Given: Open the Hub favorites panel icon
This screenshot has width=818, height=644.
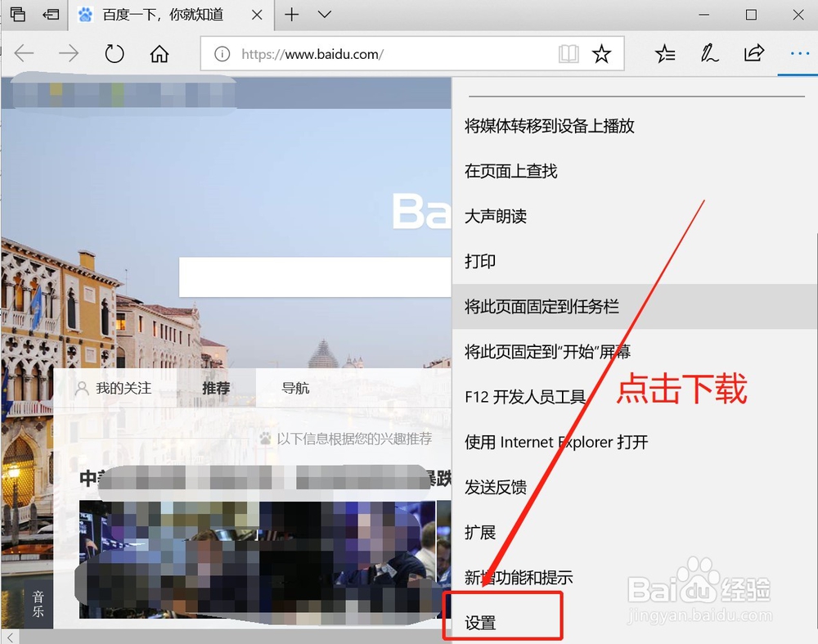Looking at the screenshot, I should click(665, 53).
